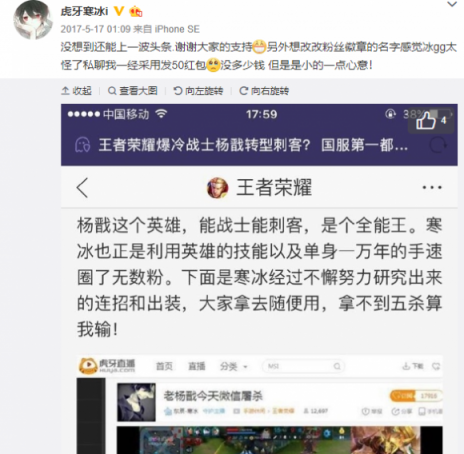Click the thumbs-up like icon
The width and height of the screenshot is (464, 454).
(x=426, y=120)
